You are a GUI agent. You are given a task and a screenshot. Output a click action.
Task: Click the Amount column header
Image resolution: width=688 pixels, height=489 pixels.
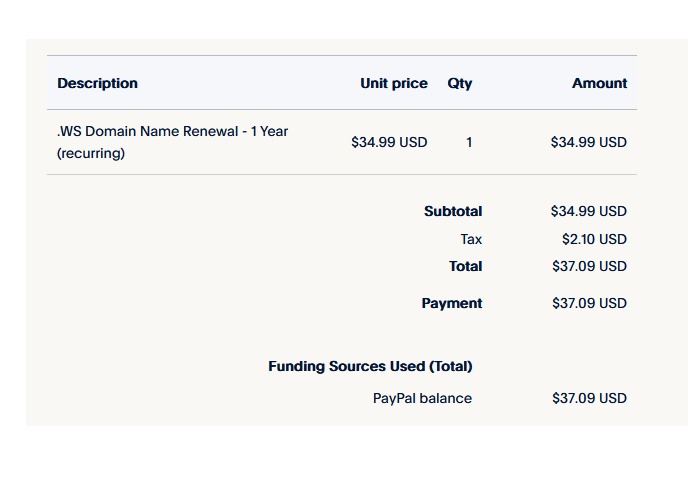pyautogui.click(x=599, y=83)
